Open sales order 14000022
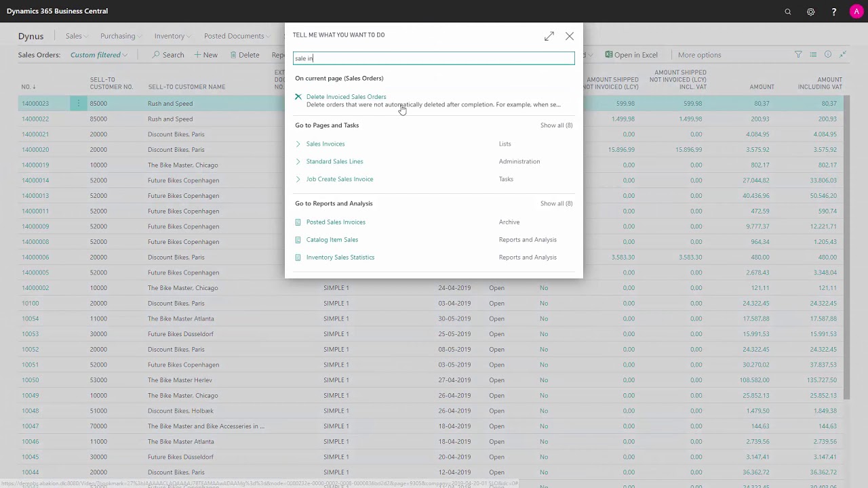 tap(35, 119)
